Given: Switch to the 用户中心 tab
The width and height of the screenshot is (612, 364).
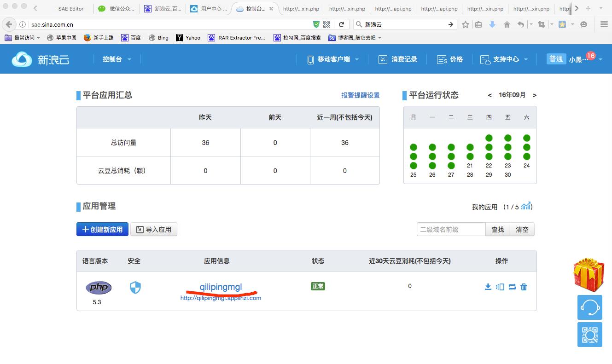Looking at the screenshot, I should click(x=209, y=9).
